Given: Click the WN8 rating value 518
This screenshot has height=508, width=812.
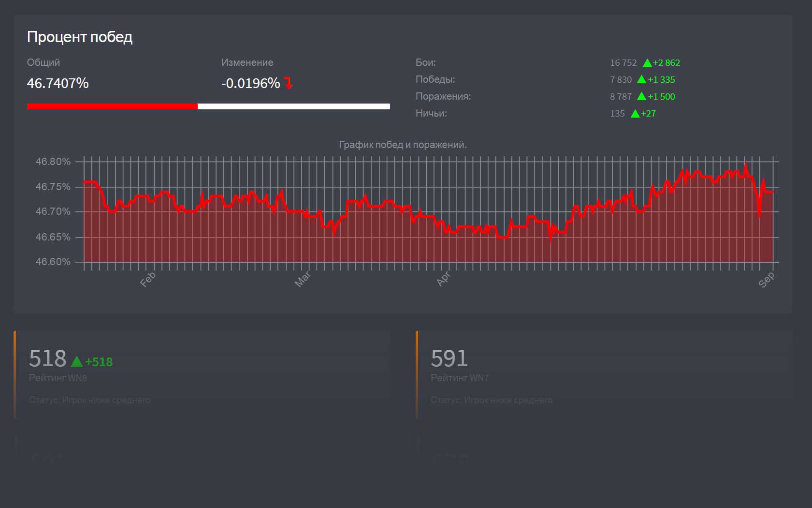Looking at the screenshot, I should tap(47, 359).
